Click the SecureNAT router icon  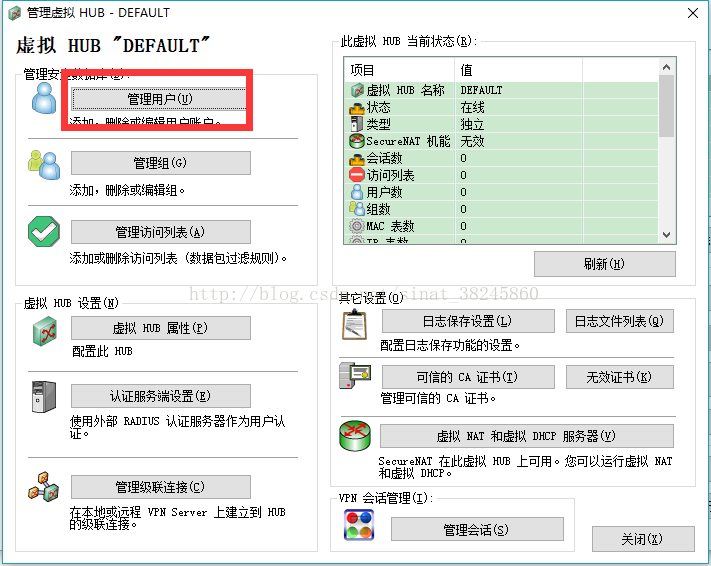click(355, 437)
